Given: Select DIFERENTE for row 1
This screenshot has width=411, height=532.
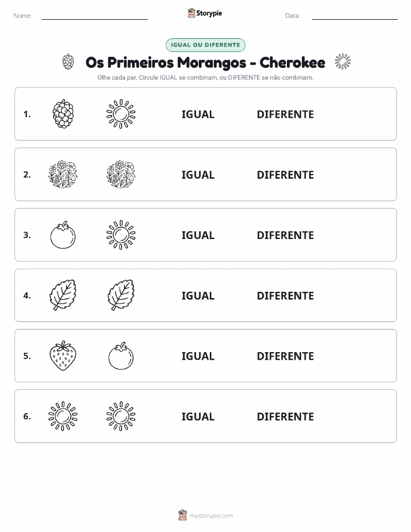Looking at the screenshot, I should pos(285,114).
